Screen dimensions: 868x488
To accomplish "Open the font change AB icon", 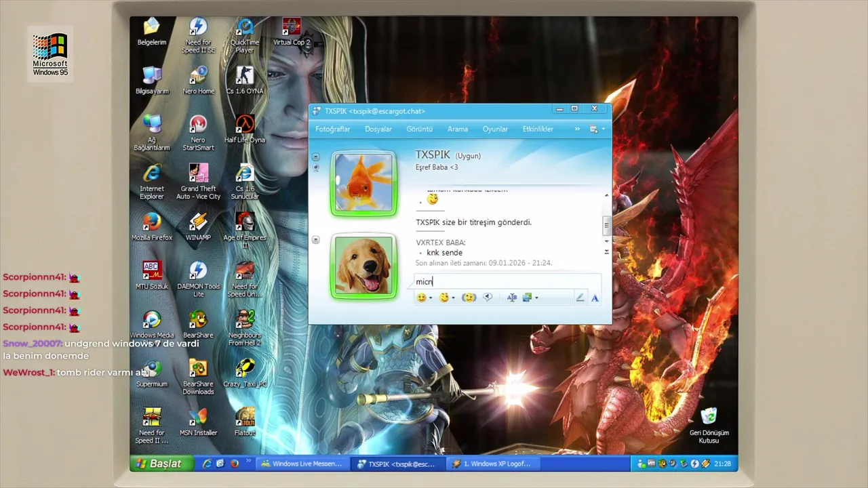I will click(512, 298).
